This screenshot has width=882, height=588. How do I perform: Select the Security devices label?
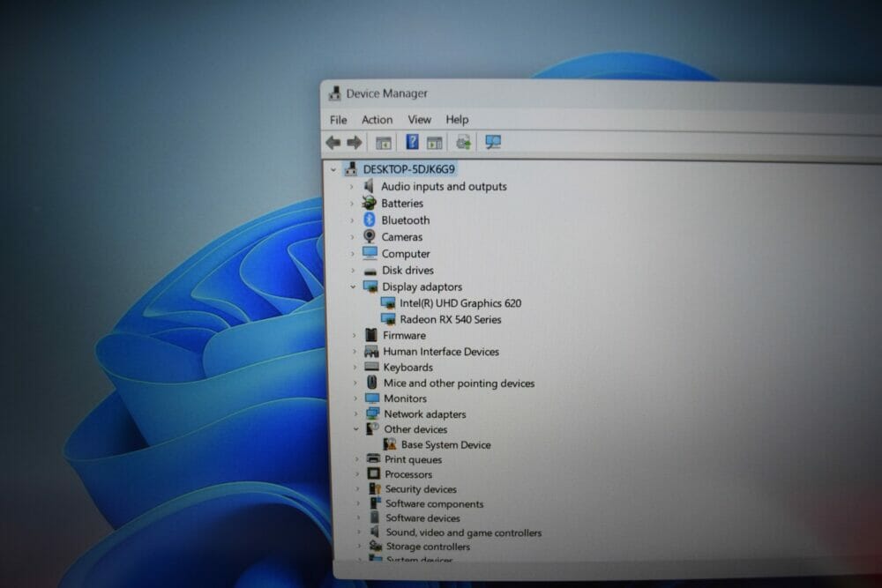[x=421, y=489]
